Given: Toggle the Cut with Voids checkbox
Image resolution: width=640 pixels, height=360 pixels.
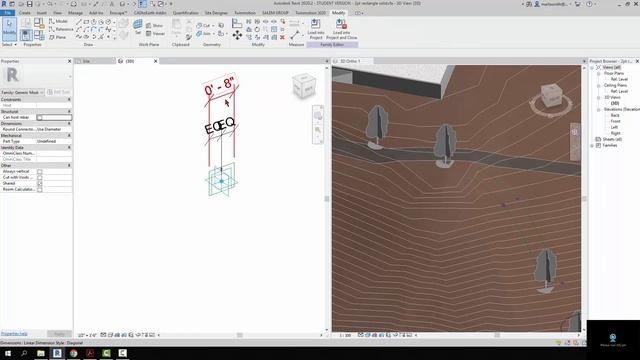Looking at the screenshot, I should 40,178.
